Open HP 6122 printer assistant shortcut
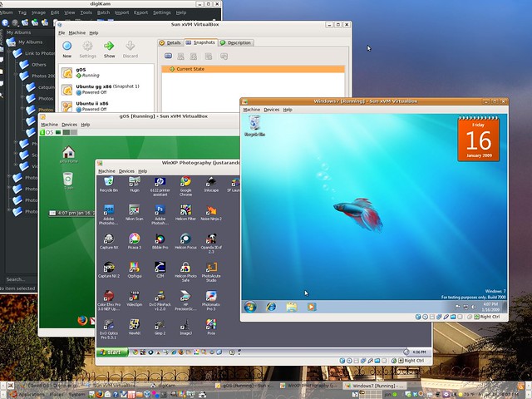 pos(160,186)
